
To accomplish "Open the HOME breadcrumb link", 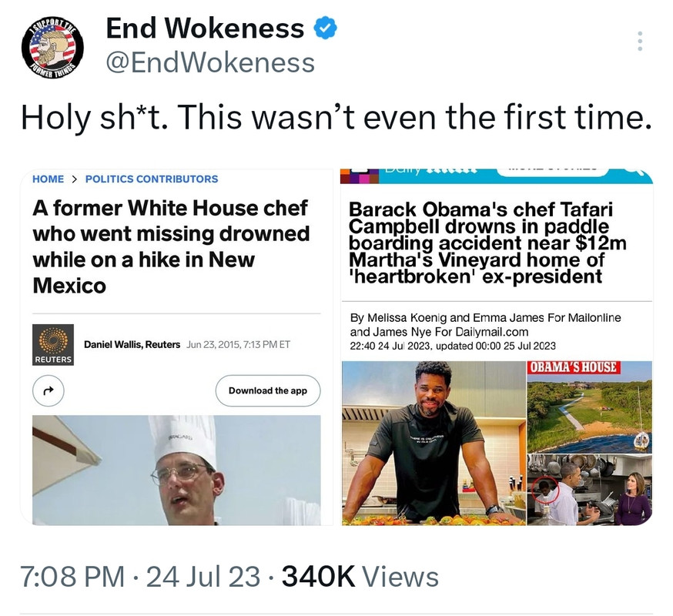I will 48,179.
